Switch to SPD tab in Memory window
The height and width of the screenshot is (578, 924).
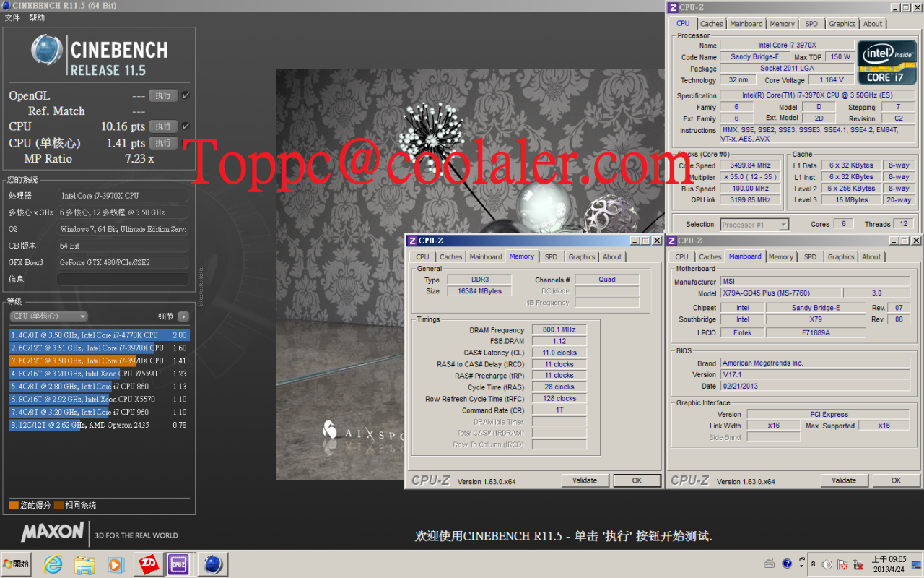tap(551, 256)
